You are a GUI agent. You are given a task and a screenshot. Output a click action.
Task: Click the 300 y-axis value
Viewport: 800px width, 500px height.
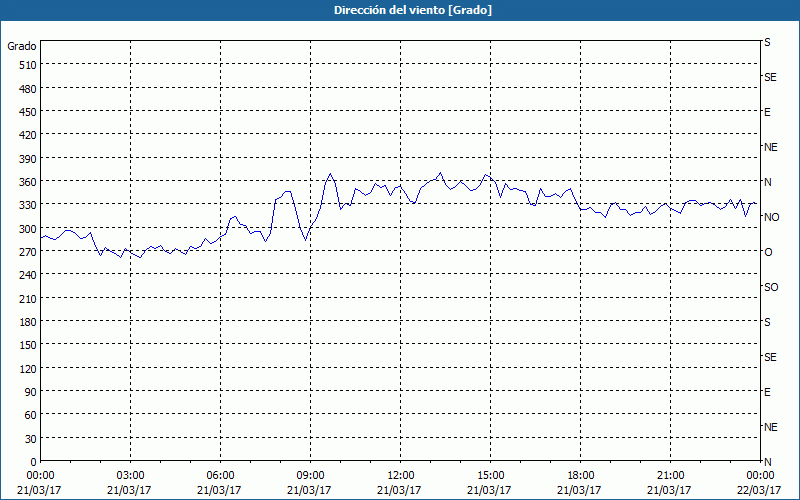28,229
